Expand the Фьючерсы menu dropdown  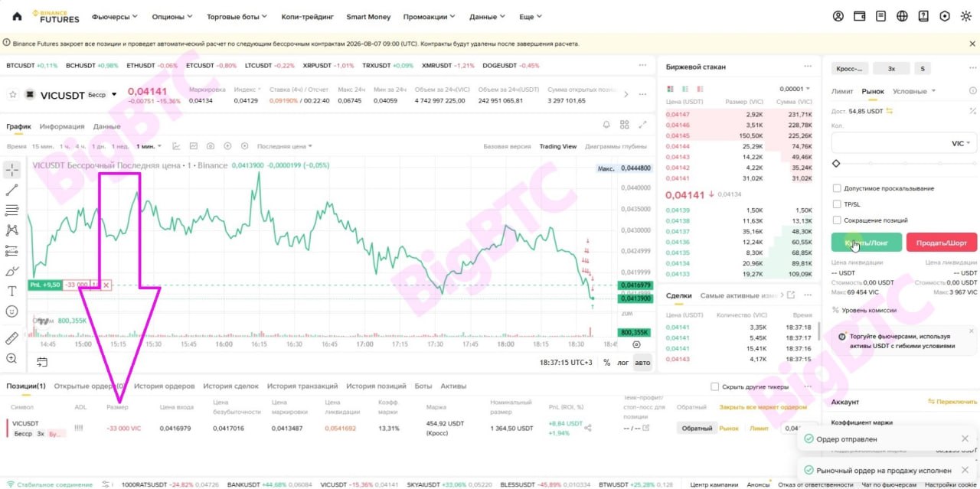click(114, 16)
